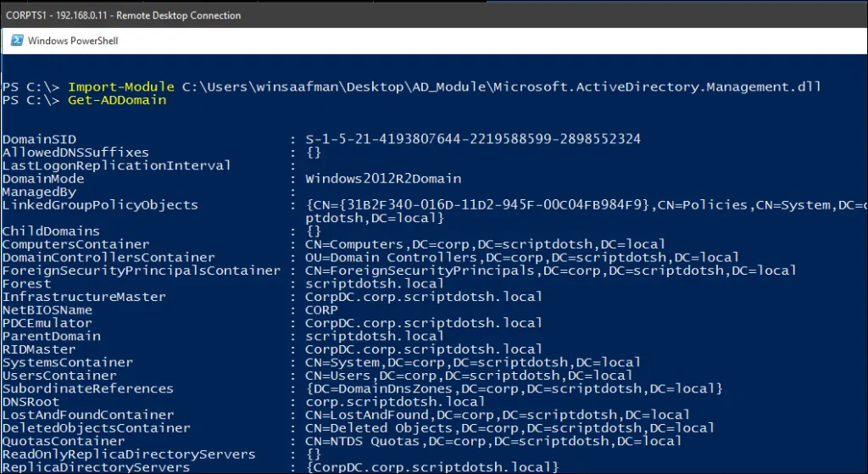Click the ManagedBy label
Screen dimensions: 868x474
click(39, 192)
